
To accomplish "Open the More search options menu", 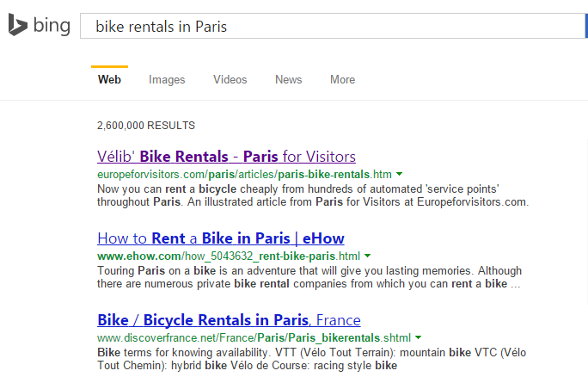I will click(x=342, y=79).
